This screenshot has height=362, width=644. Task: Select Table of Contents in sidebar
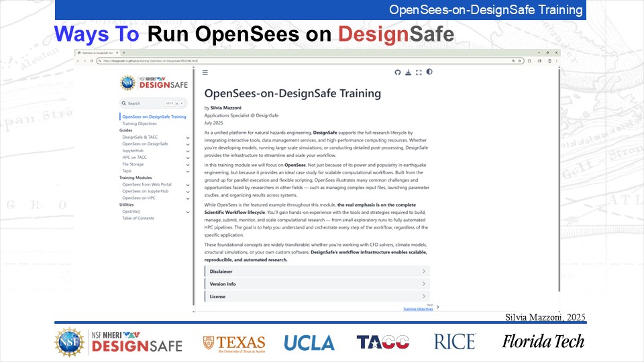138,218
